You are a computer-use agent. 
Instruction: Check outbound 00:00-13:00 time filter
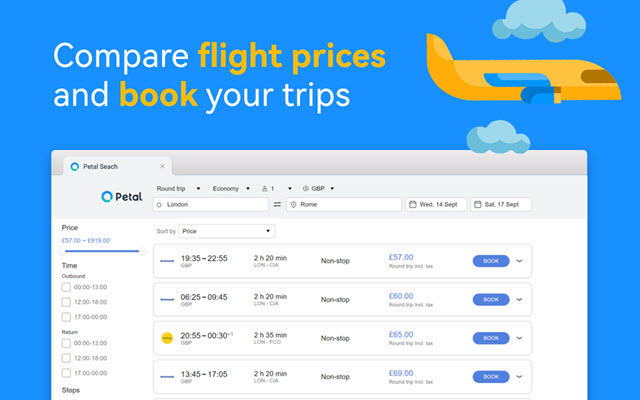click(66, 287)
